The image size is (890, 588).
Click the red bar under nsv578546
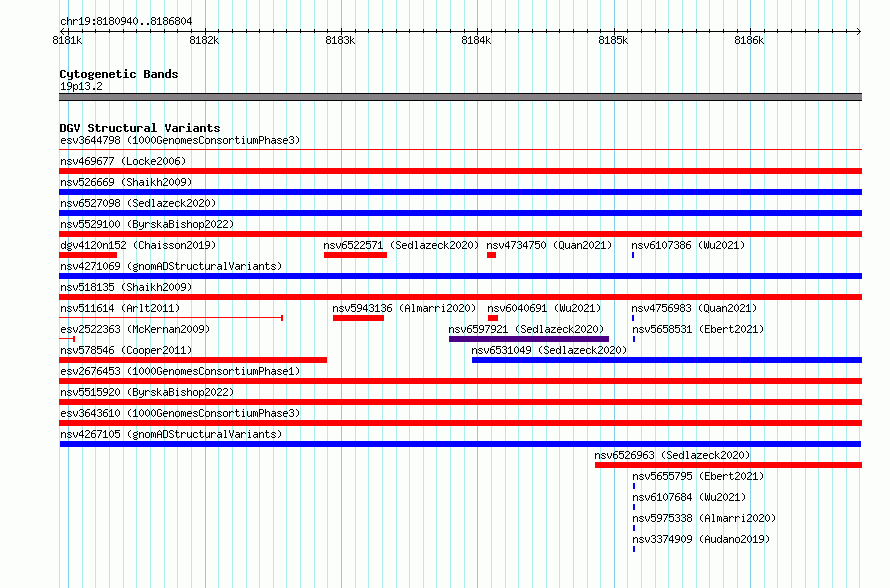(193, 360)
